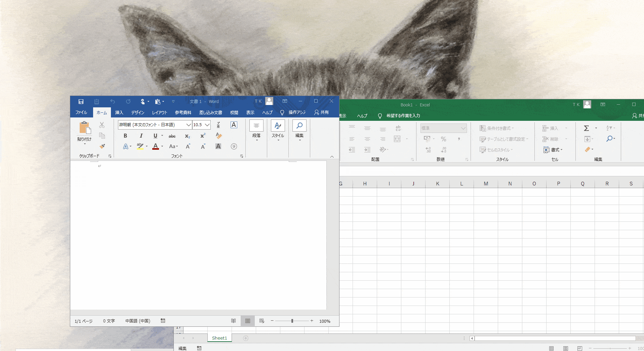Switch to Print Layout view in Word

click(248, 321)
